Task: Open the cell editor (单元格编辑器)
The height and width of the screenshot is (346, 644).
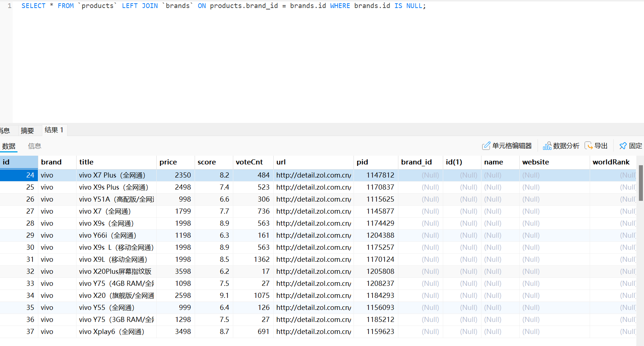Action: [507, 146]
